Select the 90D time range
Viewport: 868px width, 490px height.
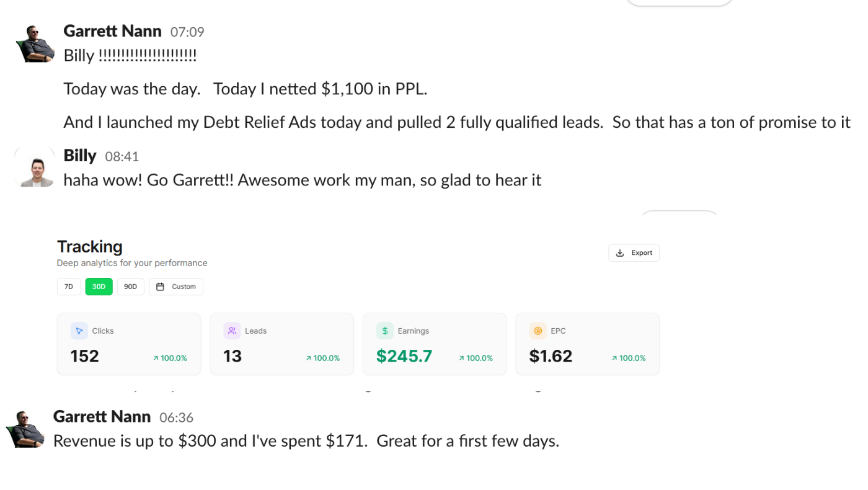pyautogui.click(x=130, y=287)
